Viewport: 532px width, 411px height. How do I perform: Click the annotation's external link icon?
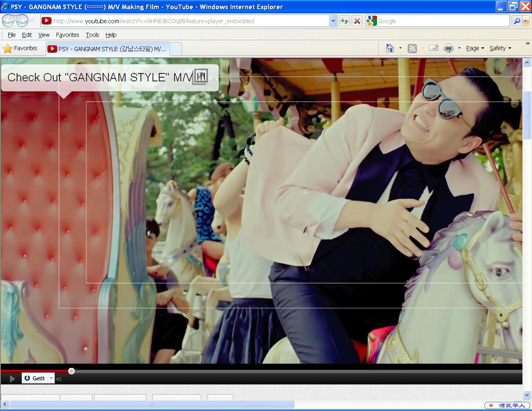pyautogui.click(x=200, y=77)
